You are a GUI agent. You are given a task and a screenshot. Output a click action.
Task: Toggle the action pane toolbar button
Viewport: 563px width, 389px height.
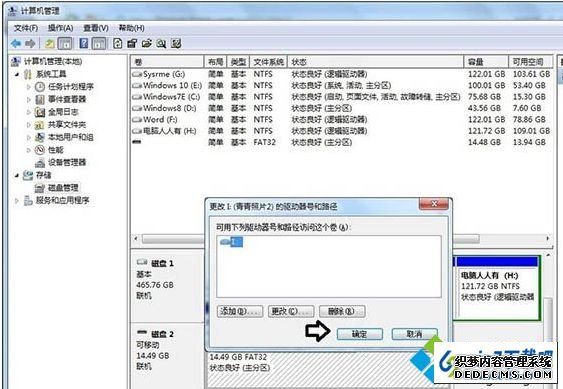[x=99, y=43]
